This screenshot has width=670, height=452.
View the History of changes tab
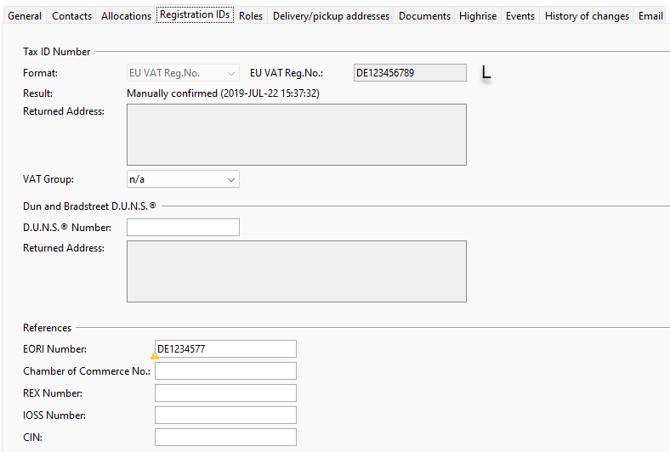click(587, 16)
